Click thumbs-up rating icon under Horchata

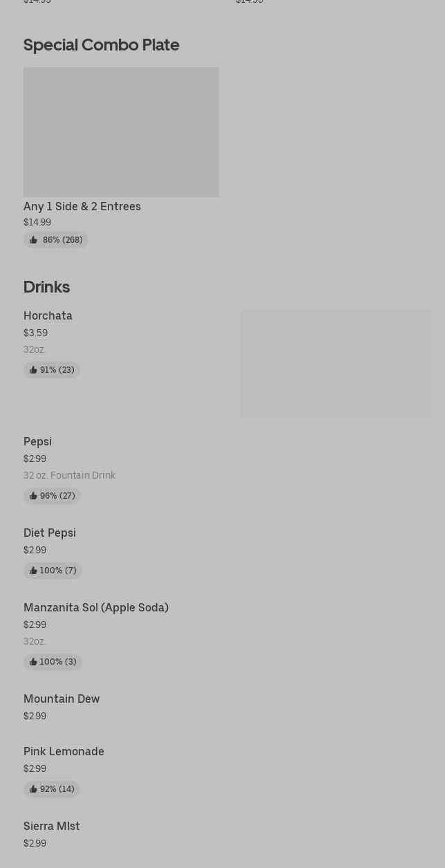(x=33, y=370)
